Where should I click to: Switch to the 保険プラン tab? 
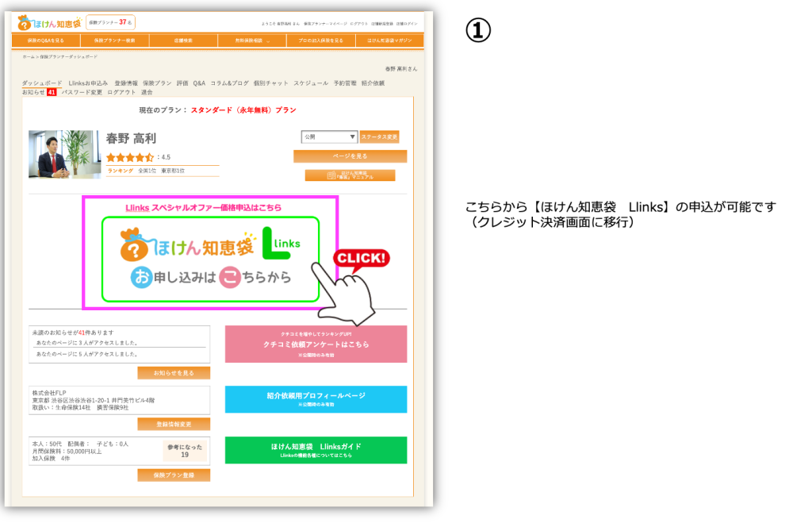click(157, 83)
